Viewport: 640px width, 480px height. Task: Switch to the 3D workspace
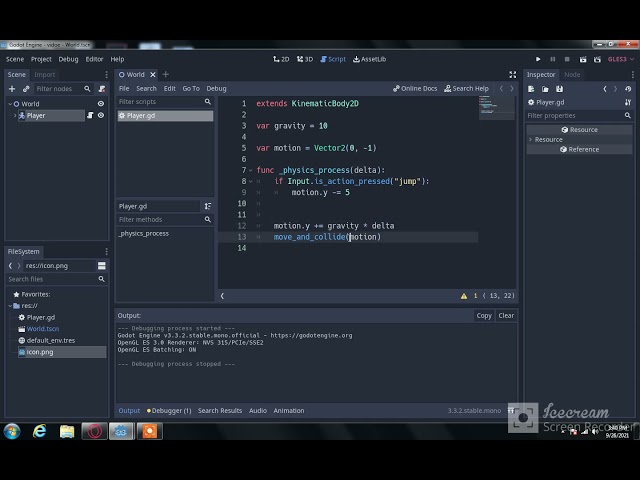tap(305, 59)
